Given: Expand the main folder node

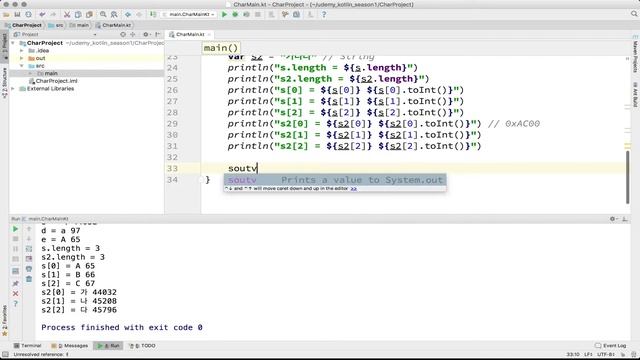Looking at the screenshot, I should click(x=30, y=73).
